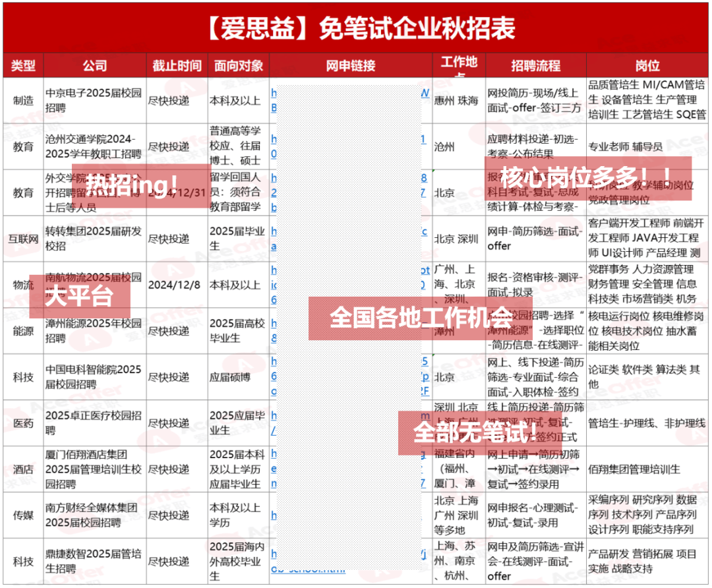Select the 面向对象 column header
This screenshot has height=588, width=712.
[239, 65]
